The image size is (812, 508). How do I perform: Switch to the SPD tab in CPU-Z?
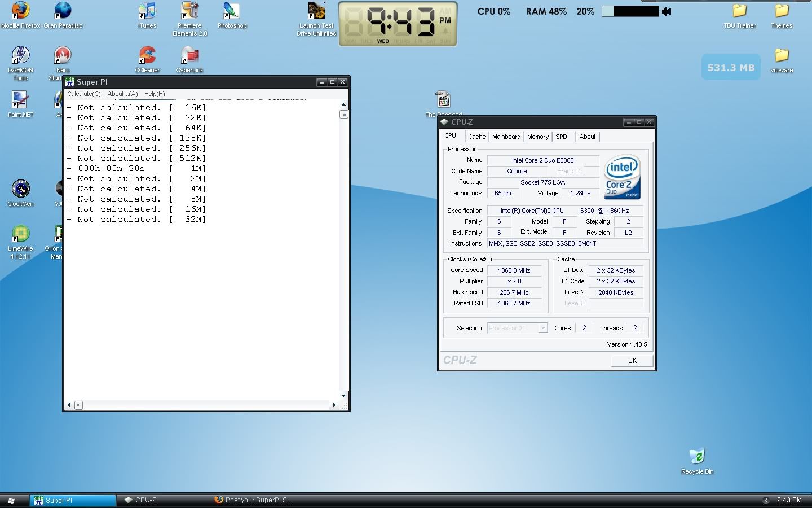[561, 137]
